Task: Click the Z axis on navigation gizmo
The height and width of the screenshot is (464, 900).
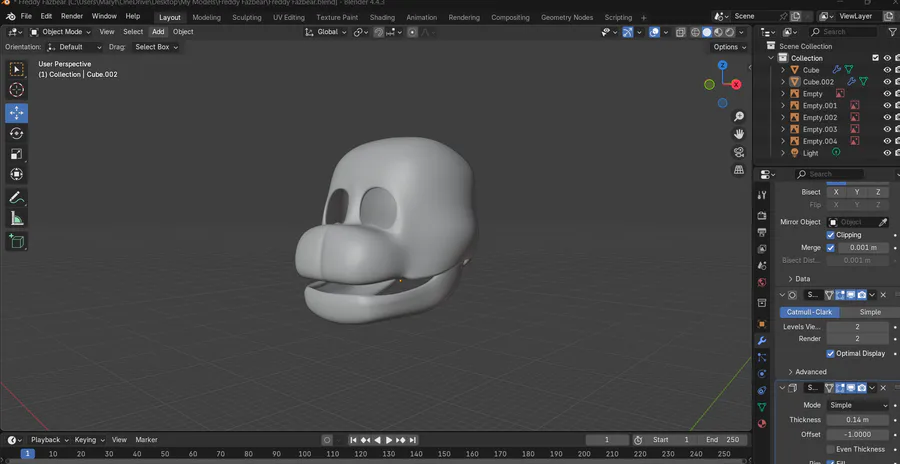Action: point(723,65)
